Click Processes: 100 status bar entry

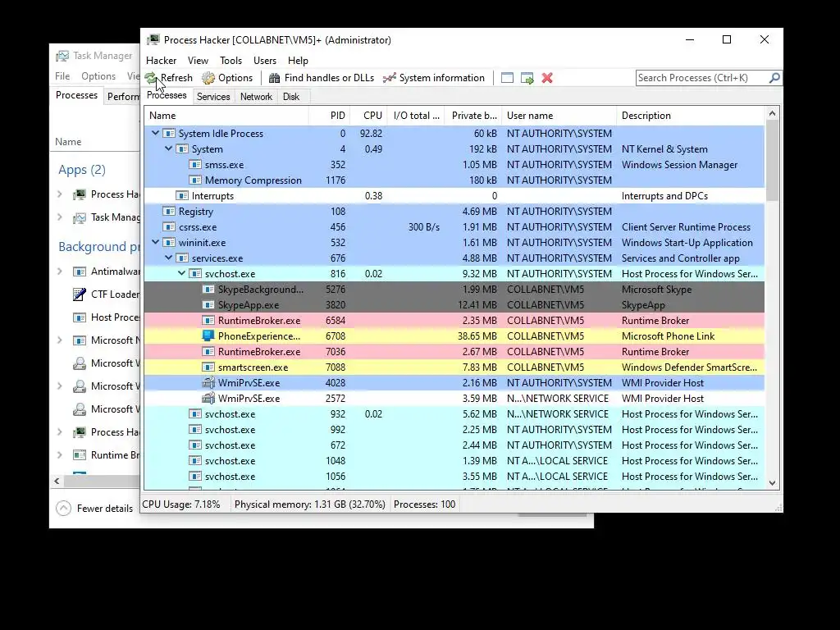pos(424,504)
